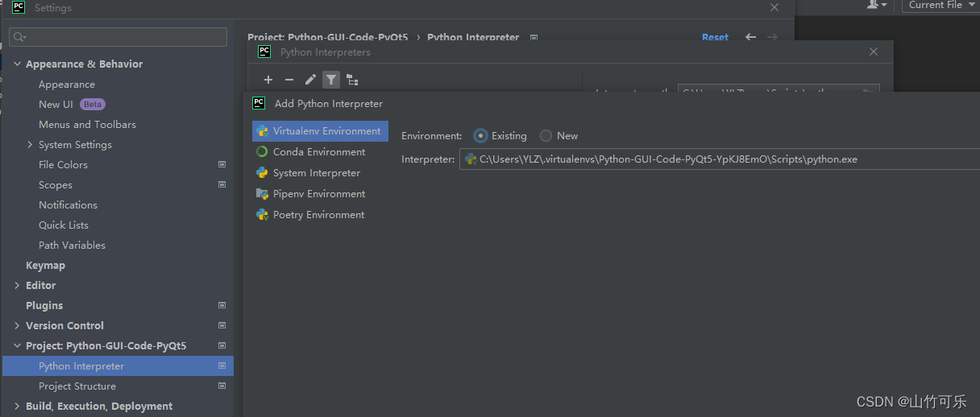Screen dimensions: 980x417
Task: Click the Interpreter path field
Action: [720, 159]
